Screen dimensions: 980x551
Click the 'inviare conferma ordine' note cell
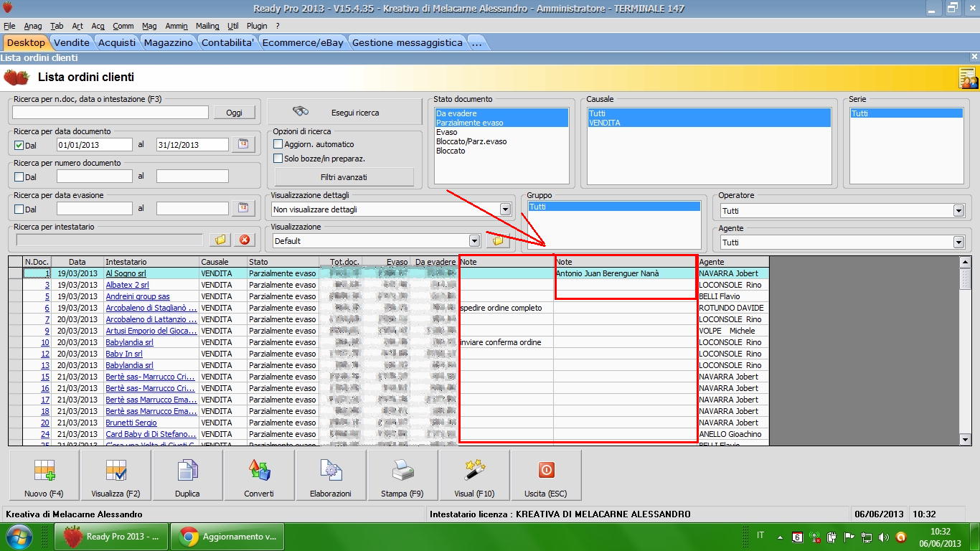point(506,342)
